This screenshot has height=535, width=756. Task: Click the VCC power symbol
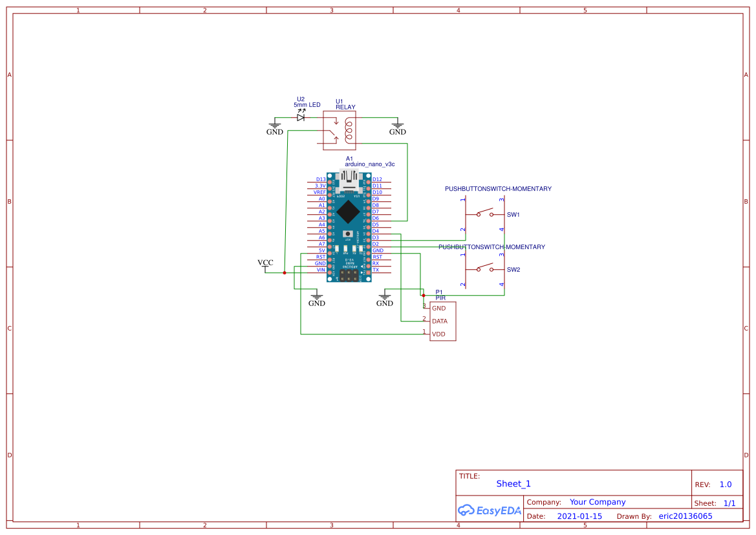pos(265,263)
